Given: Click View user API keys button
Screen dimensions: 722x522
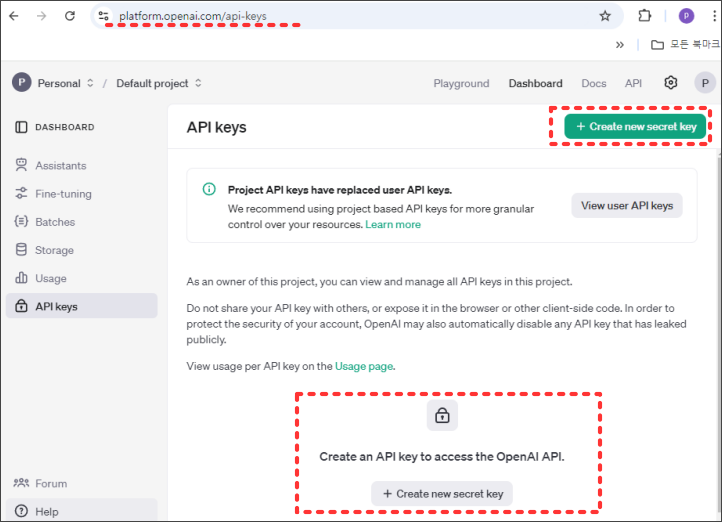Looking at the screenshot, I should pos(627,206).
